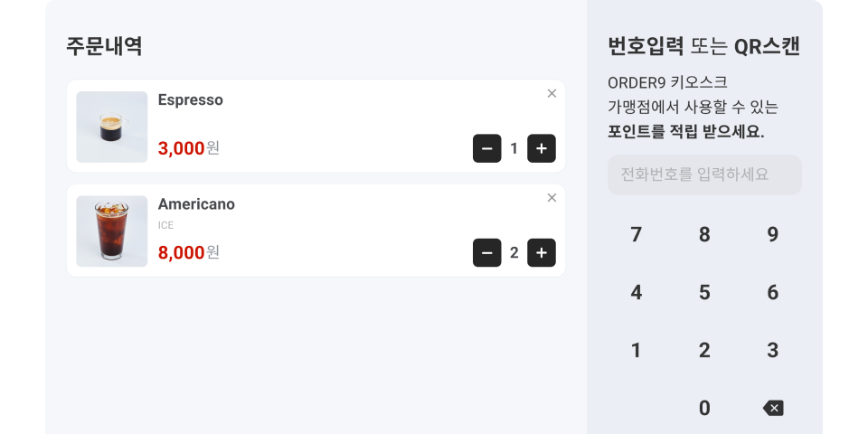Viewport: 868px width, 434px height.
Task: Tap keypad digit 4
Action: [x=637, y=292]
